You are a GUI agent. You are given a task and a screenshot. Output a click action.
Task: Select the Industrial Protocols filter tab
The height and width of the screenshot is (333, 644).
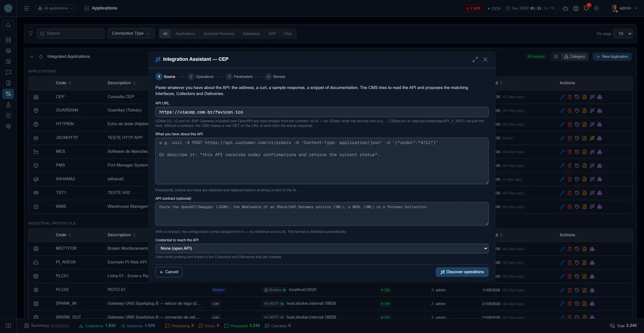coord(219,34)
